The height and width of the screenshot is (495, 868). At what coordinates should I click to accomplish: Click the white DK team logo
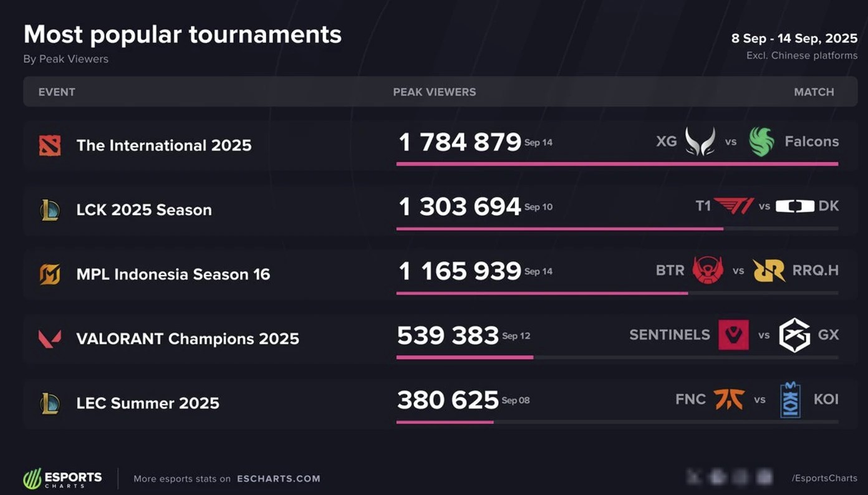(x=795, y=206)
